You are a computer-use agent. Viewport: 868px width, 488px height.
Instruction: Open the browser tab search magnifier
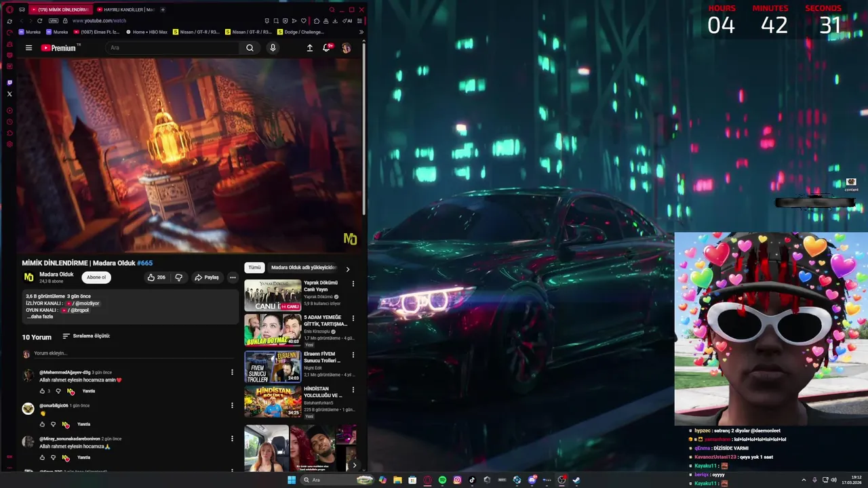coord(332,9)
